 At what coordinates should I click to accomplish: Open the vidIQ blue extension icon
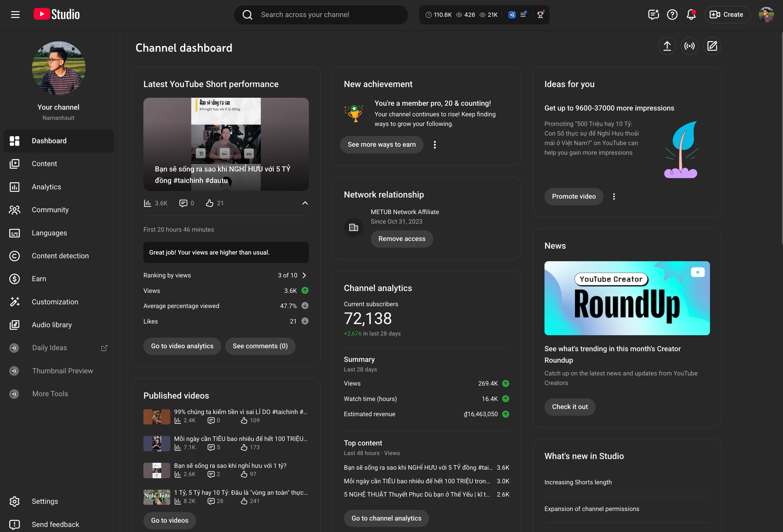tap(512, 14)
